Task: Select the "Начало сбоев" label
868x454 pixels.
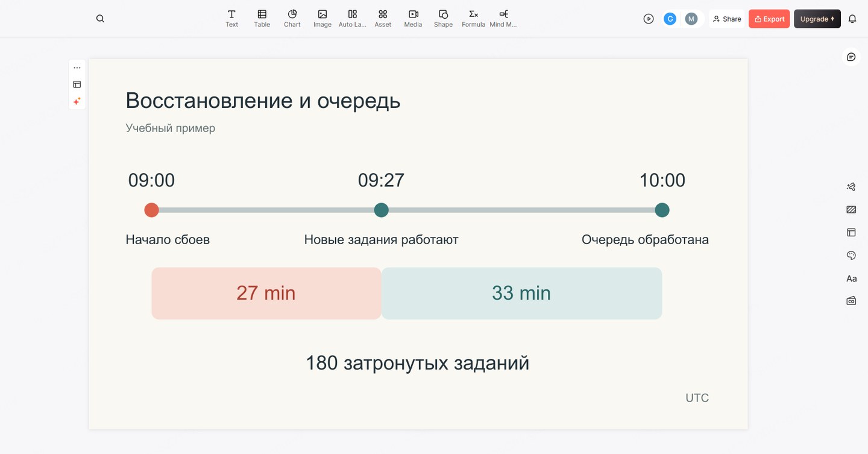Action: click(168, 239)
